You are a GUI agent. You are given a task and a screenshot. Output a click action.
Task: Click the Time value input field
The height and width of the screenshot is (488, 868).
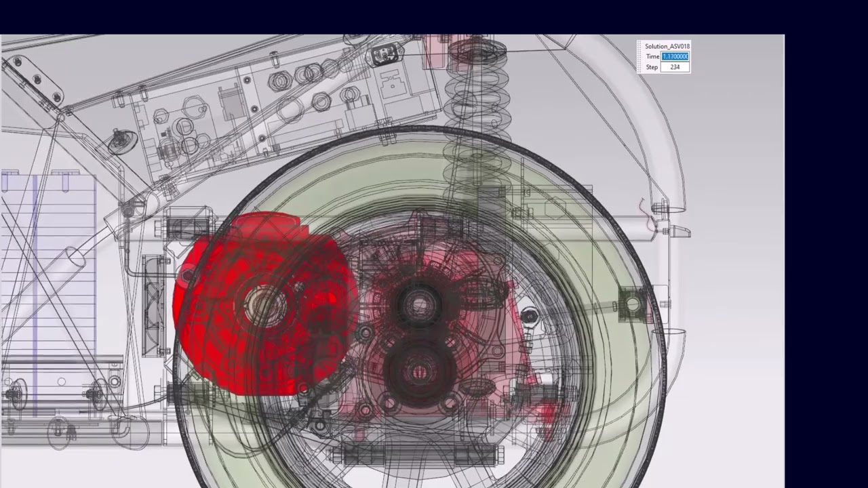[x=675, y=56]
